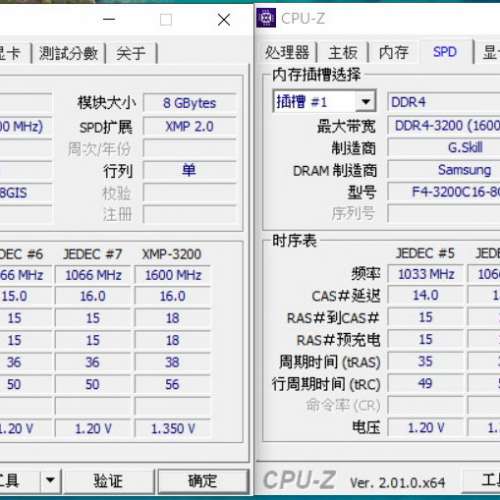Click the CPU-Z logo icon in right window title

click(x=266, y=18)
